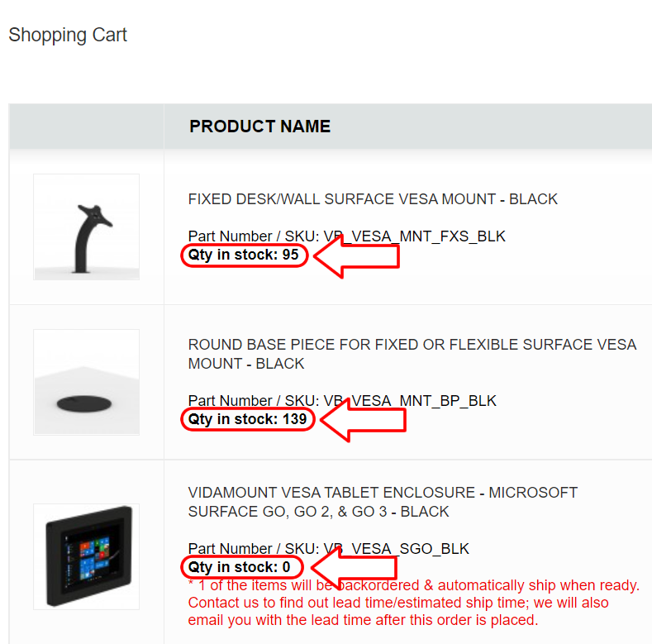The height and width of the screenshot is (644, 652).
Task: Click the PRODUCT NAME column header
Action: [x=259, y=126]
